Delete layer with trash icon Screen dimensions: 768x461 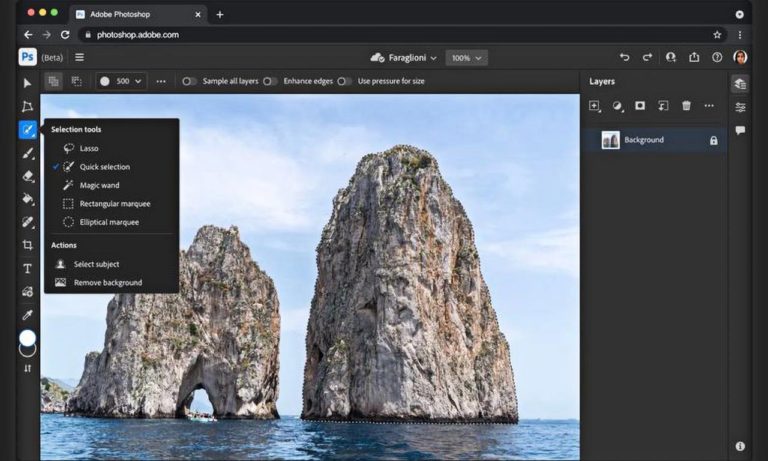click(x=686, y=106)
